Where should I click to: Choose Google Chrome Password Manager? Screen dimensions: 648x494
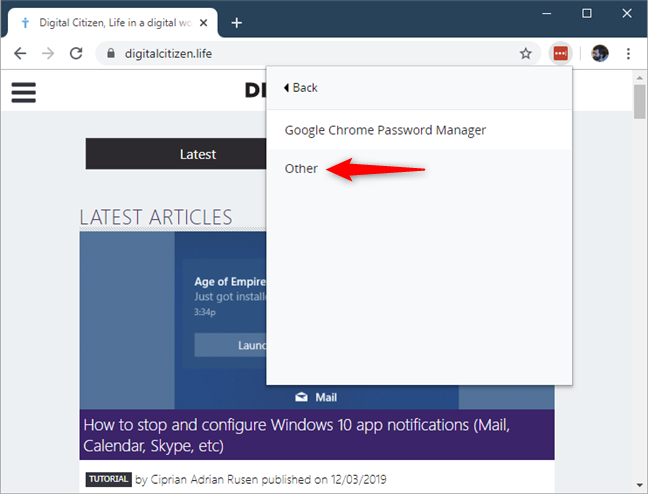click(x=419, y=130)
